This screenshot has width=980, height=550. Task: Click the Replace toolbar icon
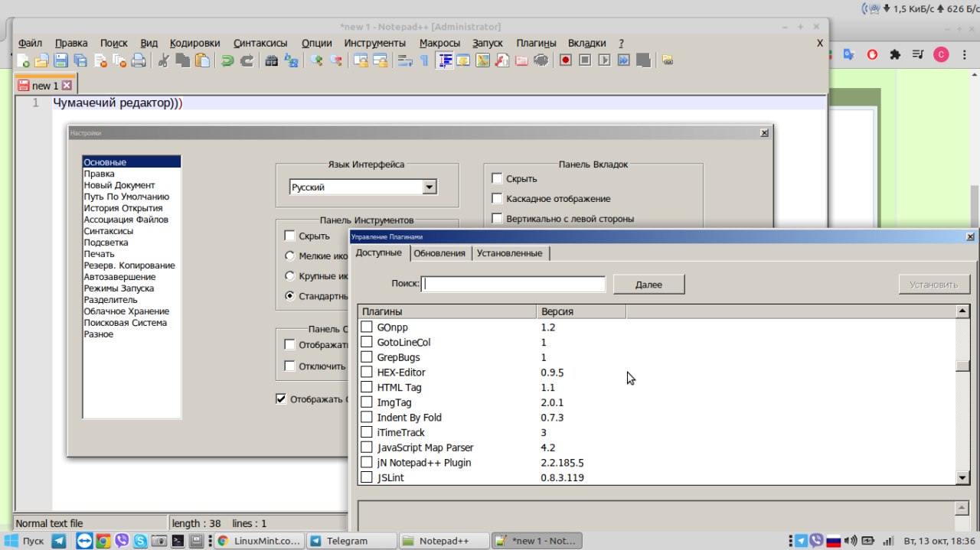click(x=291, y=60)
